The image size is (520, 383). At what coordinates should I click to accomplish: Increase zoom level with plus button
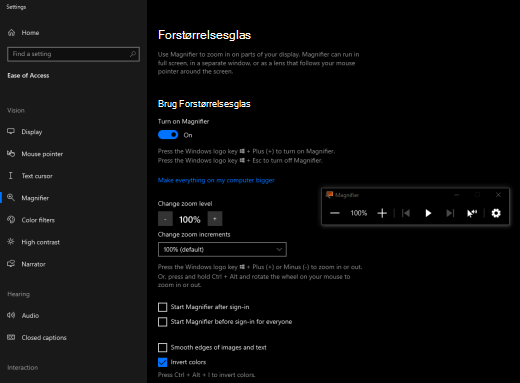[215, 219]
